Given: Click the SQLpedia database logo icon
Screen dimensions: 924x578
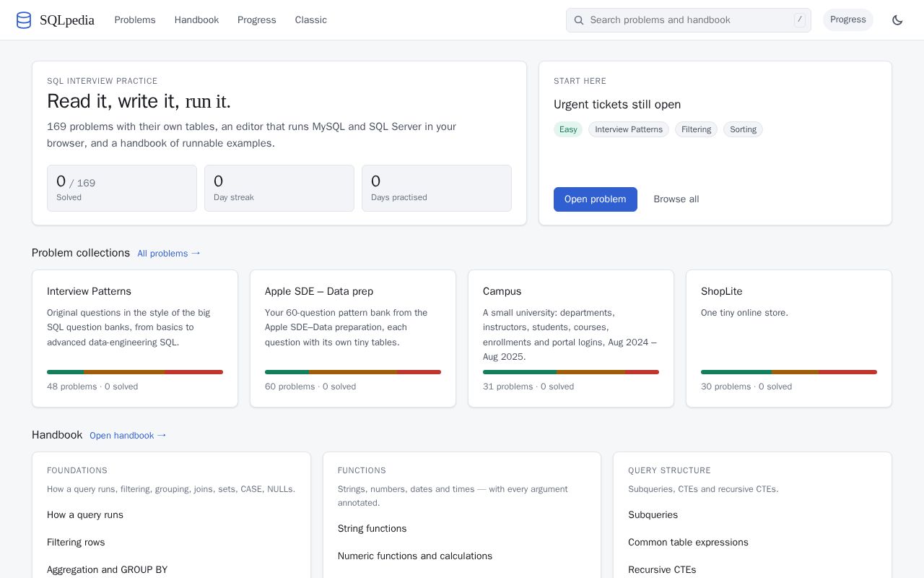Looking at the screenshot, I should (x=24, y=20).
